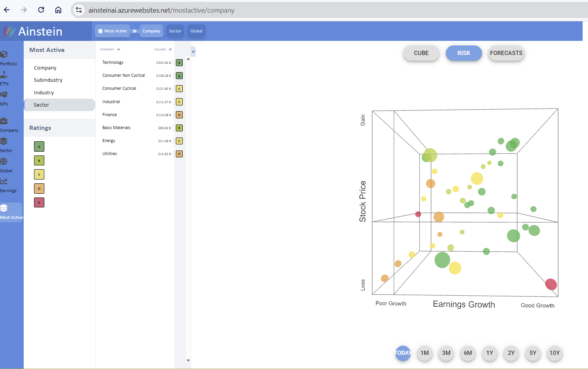
Task: Open the Global globe sidebar icon
Action: pos(4,162)
